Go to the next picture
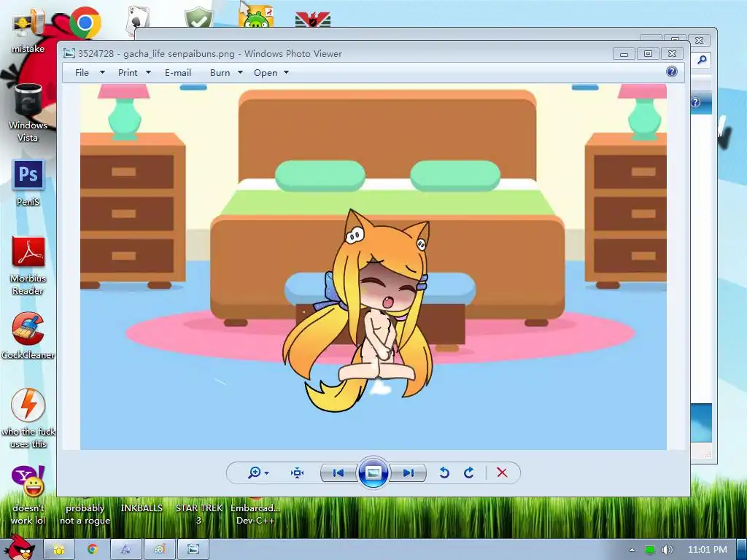Viewport: 747px width, 560px height. 408,472
